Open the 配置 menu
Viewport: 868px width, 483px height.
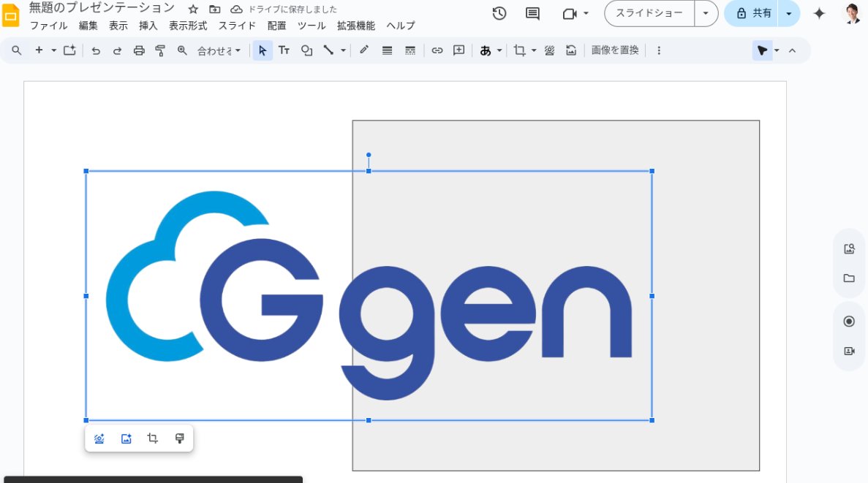(277, 26)
